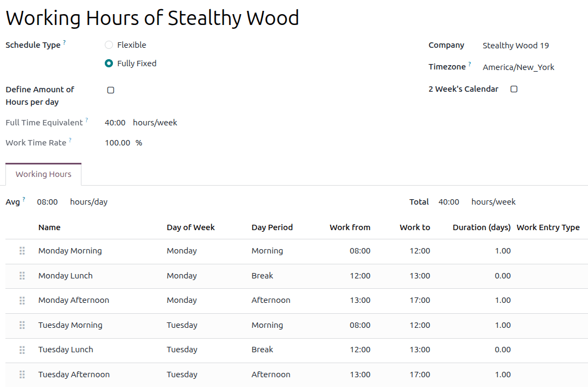The width and height of the screenshot is (588, 387).
Task: Click Work to 17:00 in Monday Afternoon row
Action: pyautogui.click(x=420, y=300)
